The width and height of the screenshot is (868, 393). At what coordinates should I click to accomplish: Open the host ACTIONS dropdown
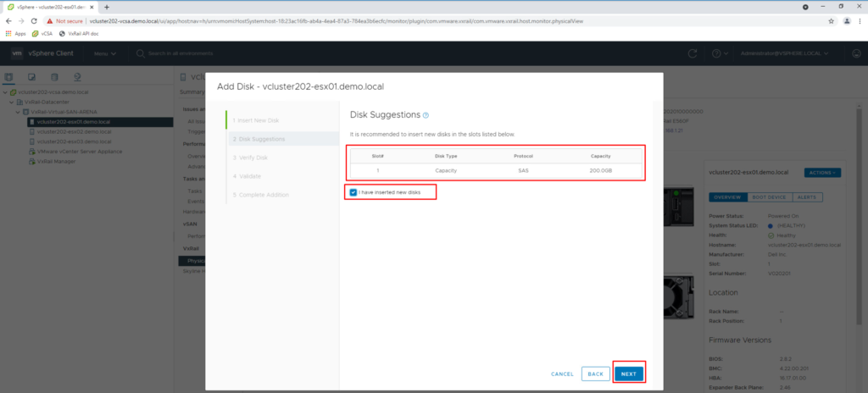point(822,173)
